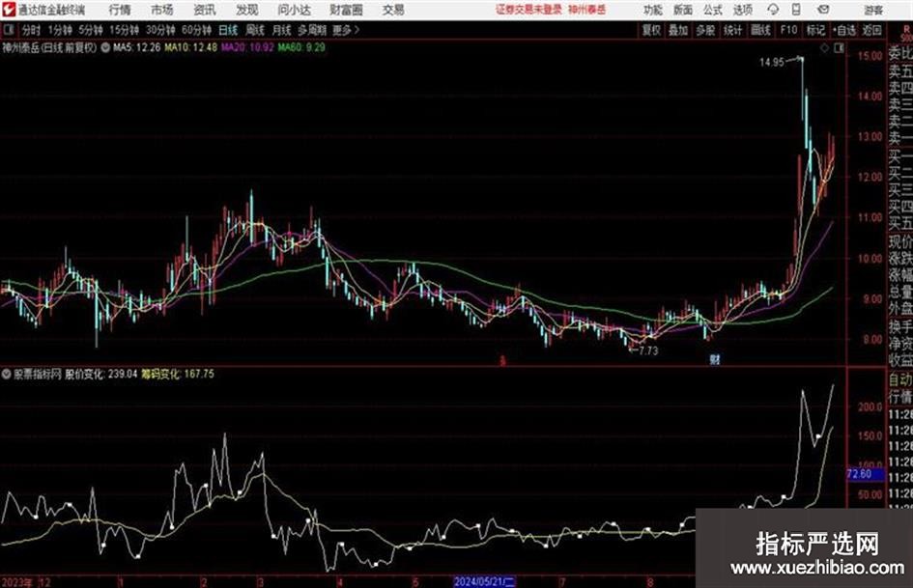Switch to 15分钟 period
913x588 pixels.
[125, 30]
